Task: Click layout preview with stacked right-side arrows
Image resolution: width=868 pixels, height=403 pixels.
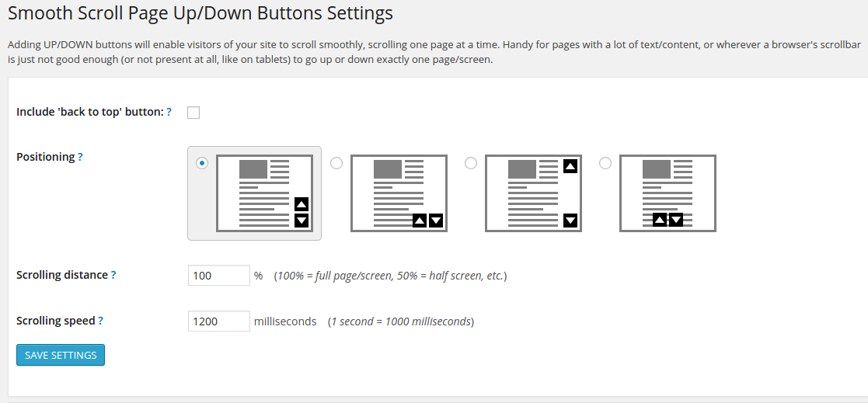Action: point(264,193)
